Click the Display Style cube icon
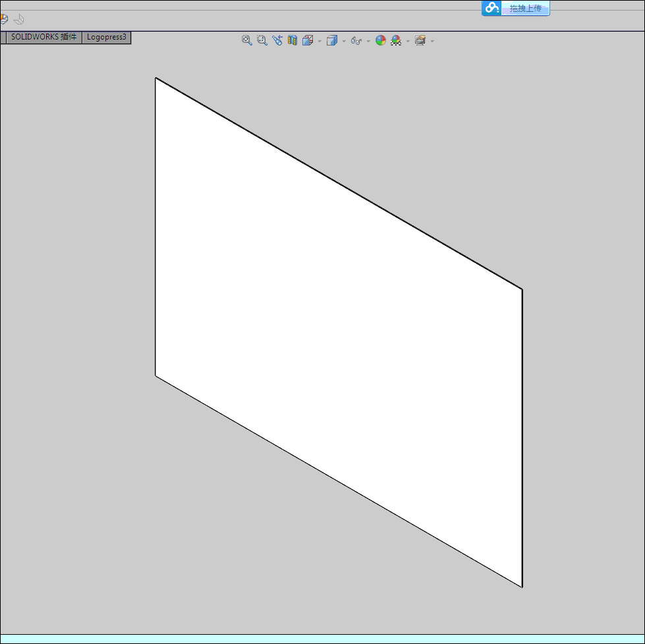The image size is (645, 644). point(332,40)
